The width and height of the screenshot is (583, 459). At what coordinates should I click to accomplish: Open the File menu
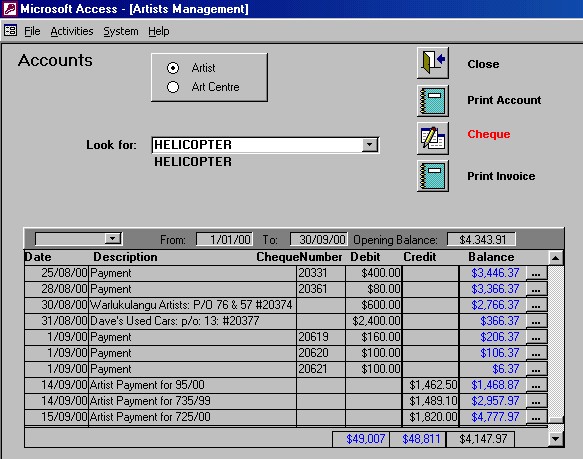click(32, 31)
